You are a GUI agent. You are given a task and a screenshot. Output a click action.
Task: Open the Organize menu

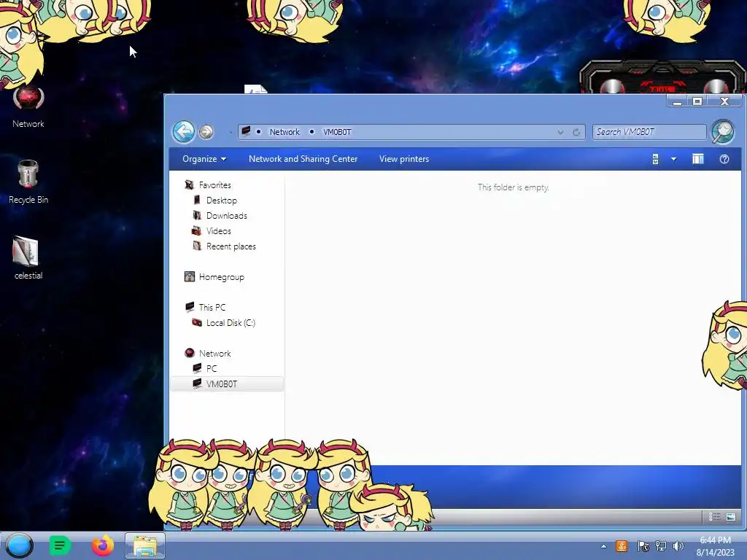pyautogui.click(x=204, y=159)
